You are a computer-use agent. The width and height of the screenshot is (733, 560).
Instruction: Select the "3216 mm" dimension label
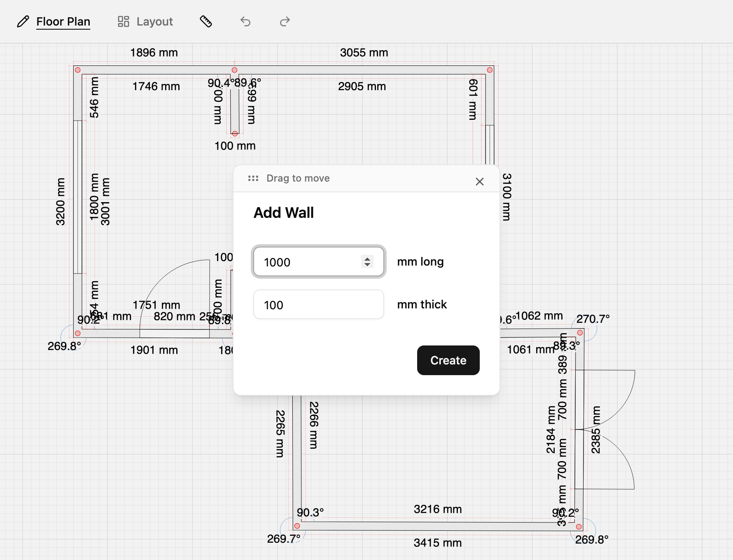click(x=438, y=509)
